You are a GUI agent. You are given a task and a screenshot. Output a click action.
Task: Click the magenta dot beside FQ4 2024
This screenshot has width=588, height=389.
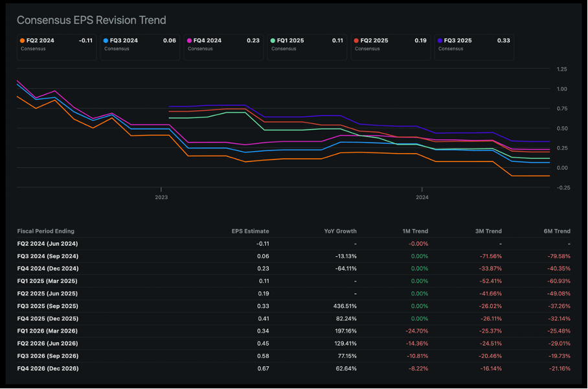[189, 41]
